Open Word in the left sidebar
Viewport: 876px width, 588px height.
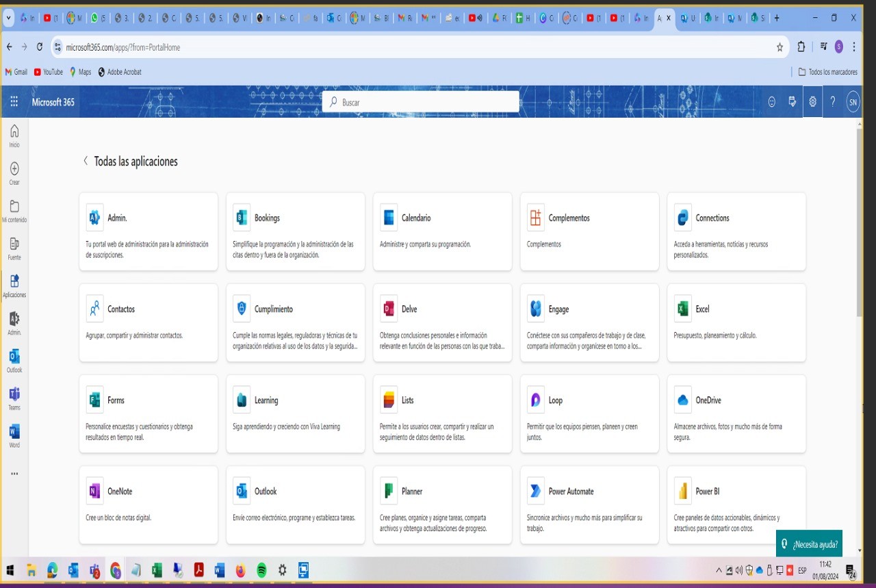[14, 437]
